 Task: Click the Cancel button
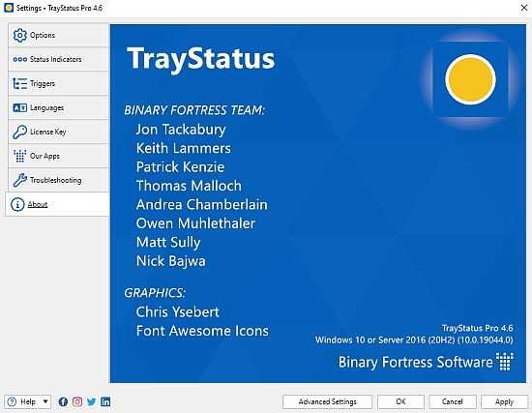pos(453,401)
